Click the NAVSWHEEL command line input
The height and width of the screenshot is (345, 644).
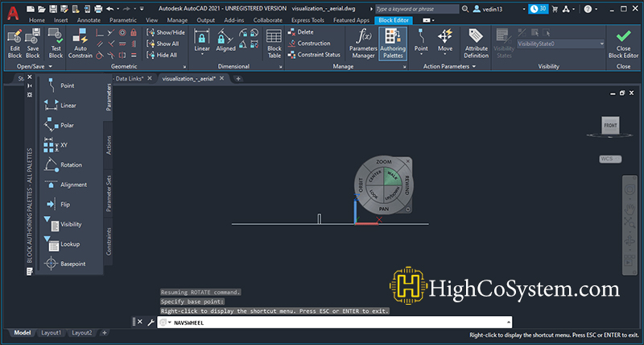click(334, 322)
